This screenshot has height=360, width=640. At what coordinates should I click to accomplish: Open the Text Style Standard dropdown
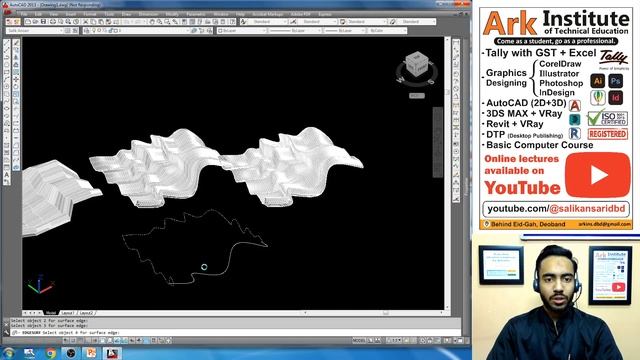[x=268, y=22]
